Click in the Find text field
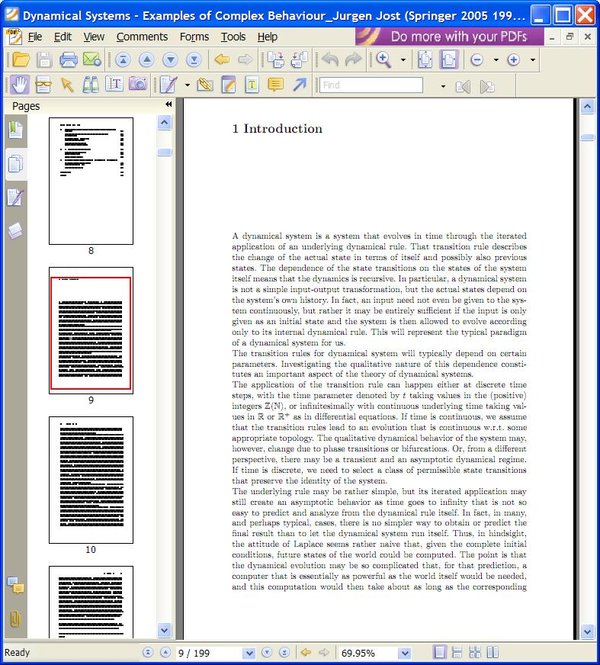The width and height of the screenshot is (600, 665). point(371,85)
